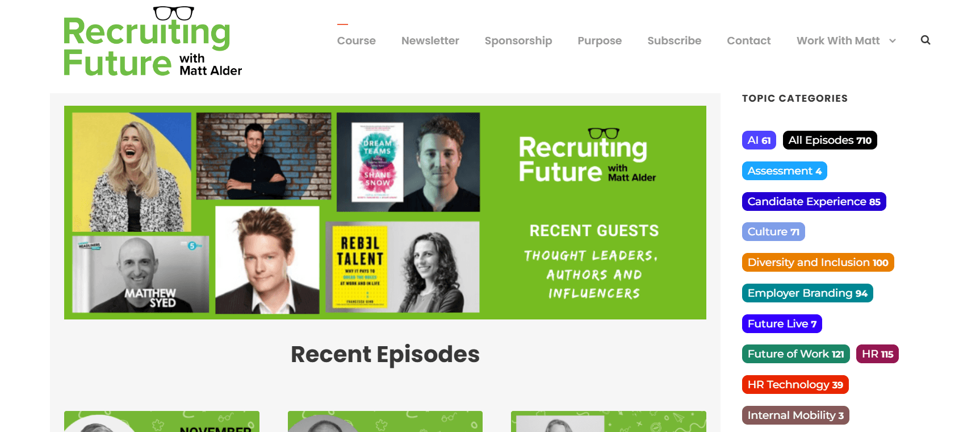Click Subscribe in the top navigation
This screenshot has width=980, height=432.
tap(674, 40)
